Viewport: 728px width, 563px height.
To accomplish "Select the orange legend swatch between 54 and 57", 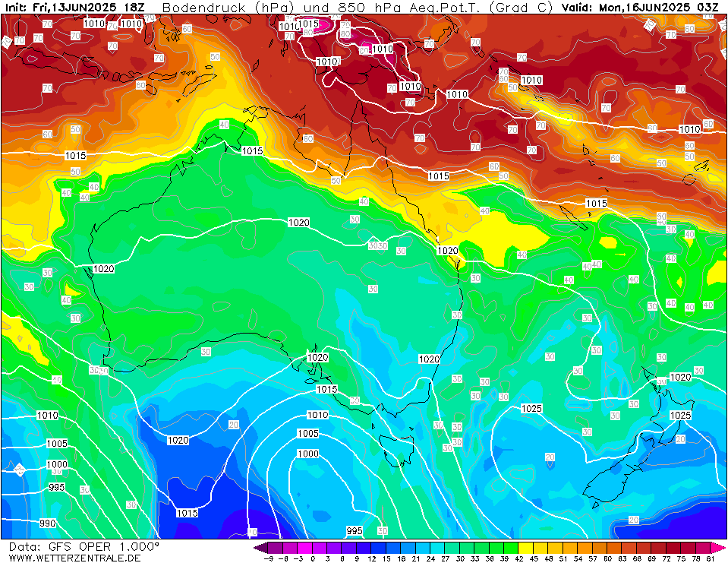I will click(585, 548).
